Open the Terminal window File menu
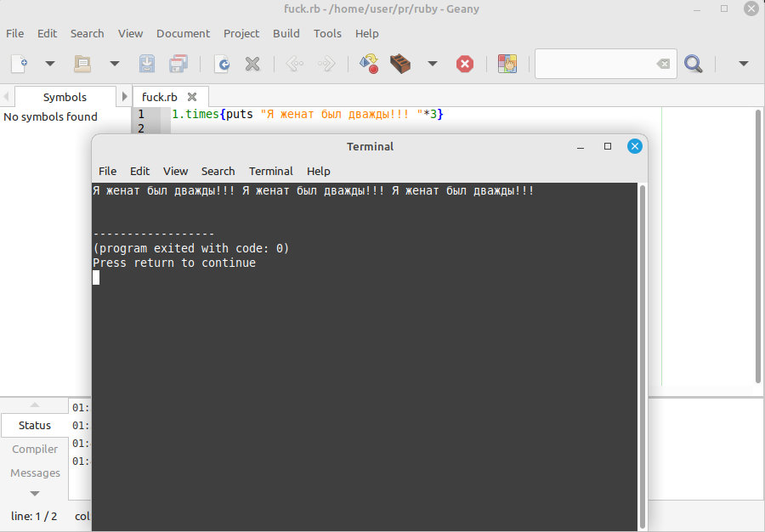The height and width of the screenshot is (532, 765). click(x=107, y=171)
